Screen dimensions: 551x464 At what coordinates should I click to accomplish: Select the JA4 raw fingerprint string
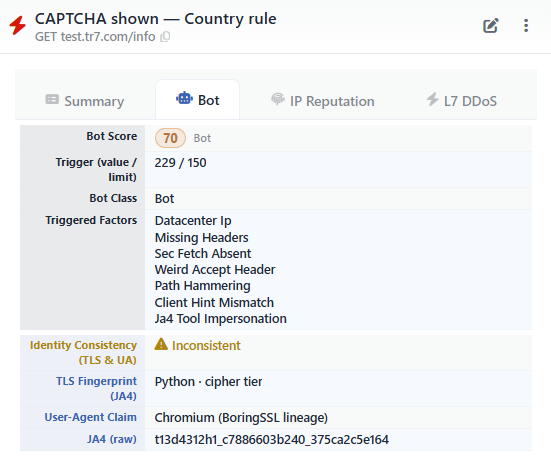(x=272, y=440)
